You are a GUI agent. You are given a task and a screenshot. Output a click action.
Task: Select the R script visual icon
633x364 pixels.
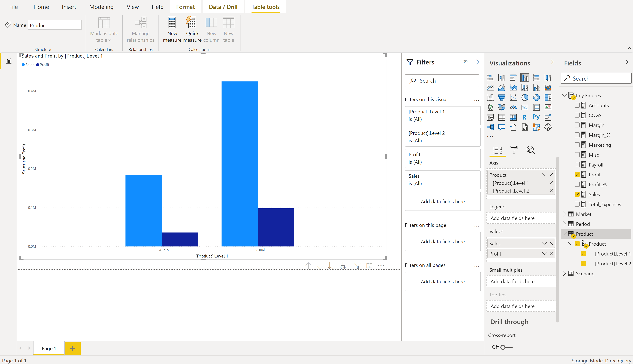524,117
